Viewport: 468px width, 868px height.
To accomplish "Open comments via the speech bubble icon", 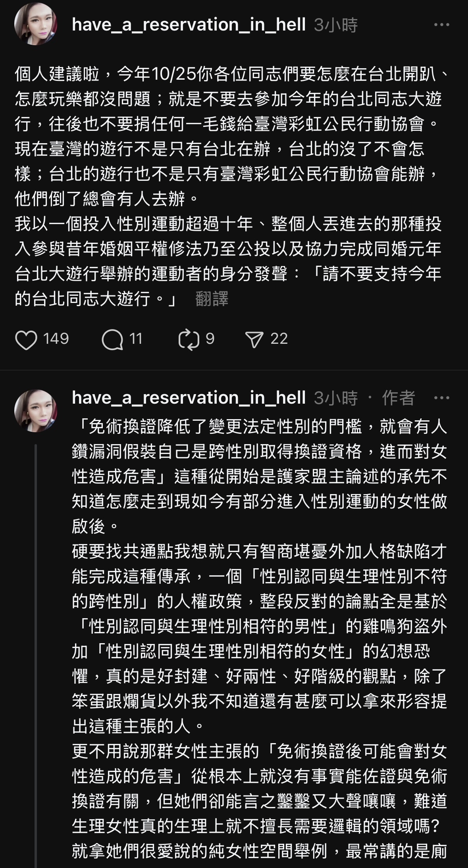I will point(112,340).
